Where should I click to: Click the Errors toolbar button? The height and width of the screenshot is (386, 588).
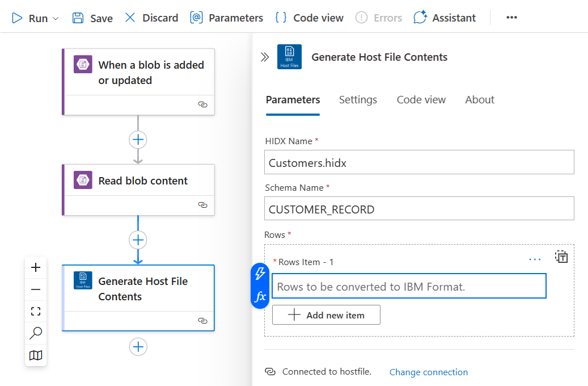[379, 18]
